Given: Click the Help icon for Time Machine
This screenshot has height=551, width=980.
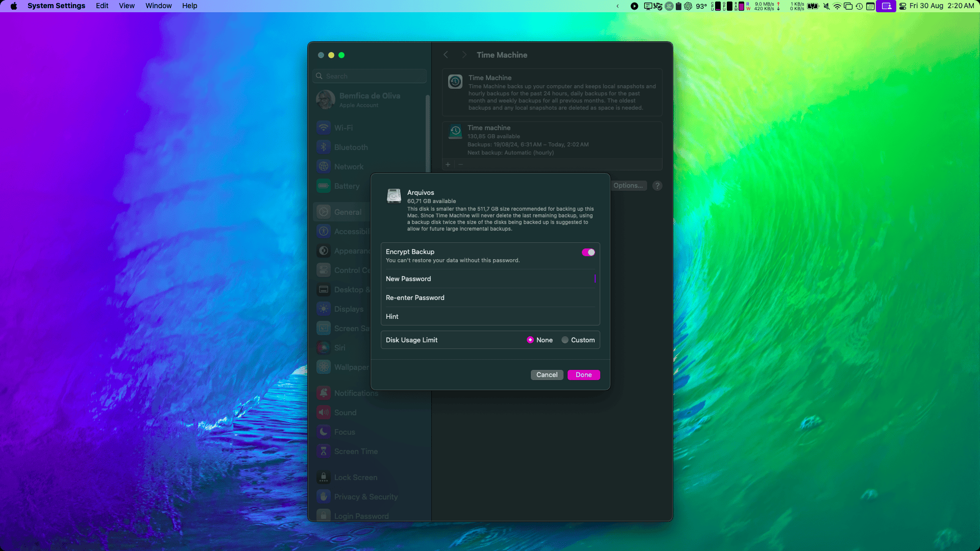Looking at the screenshot, I should (657, 185).
